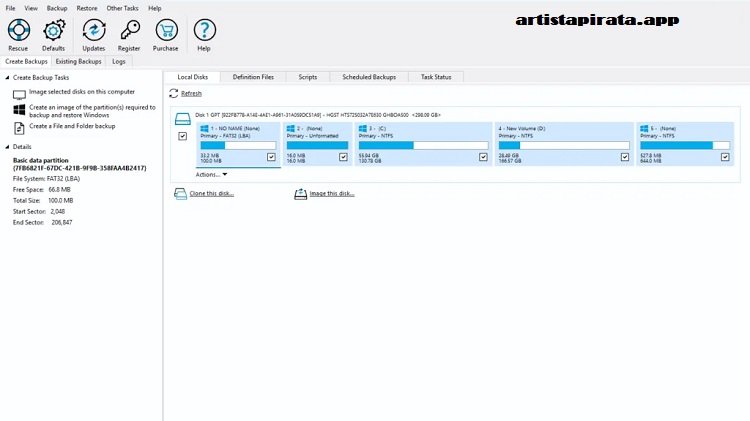This screenshot has width=750, height=421.
Task: Click the Total Size 100.0 MB detail
Action: [x=43, y=201]
